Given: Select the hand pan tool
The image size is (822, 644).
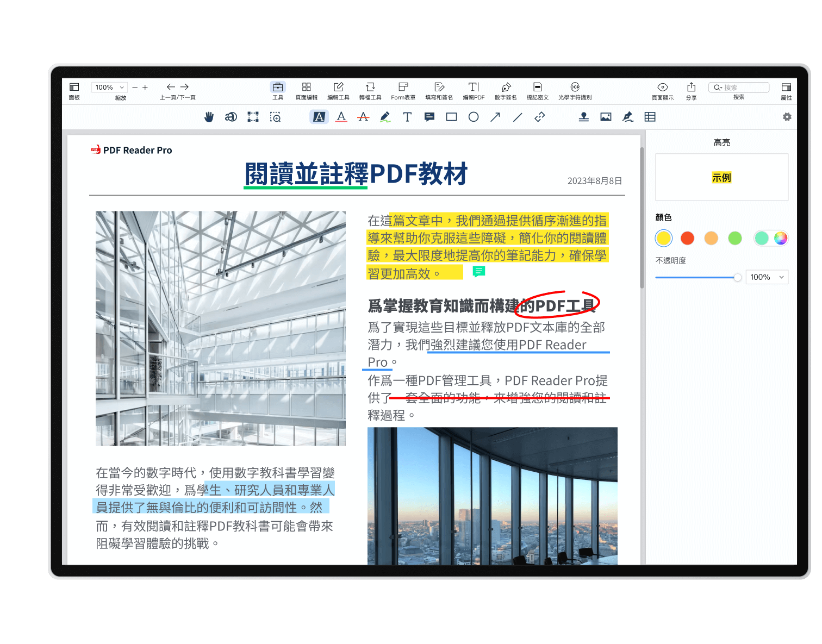Looking at the screenshot, I should pos(209,117).
